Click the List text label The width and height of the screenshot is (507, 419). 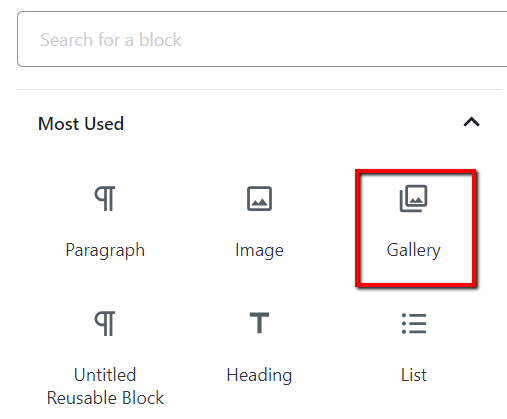click(414, 375)
